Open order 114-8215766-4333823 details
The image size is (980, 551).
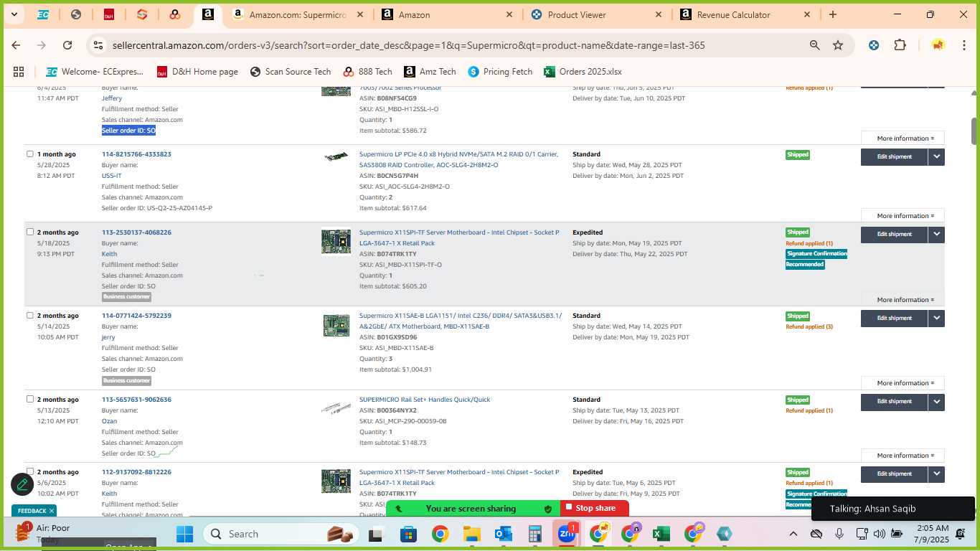coord(136,154)
